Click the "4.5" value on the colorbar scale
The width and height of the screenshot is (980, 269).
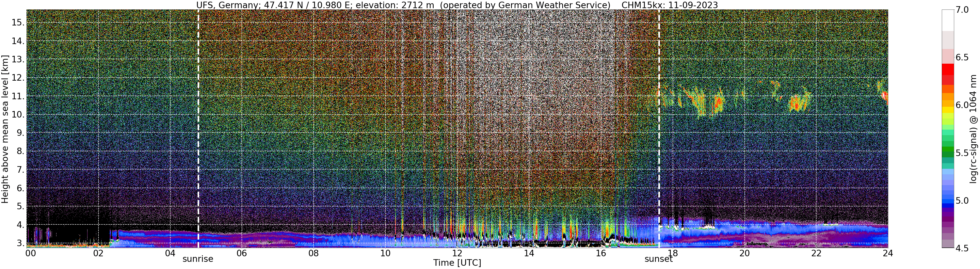click(962, 248)
